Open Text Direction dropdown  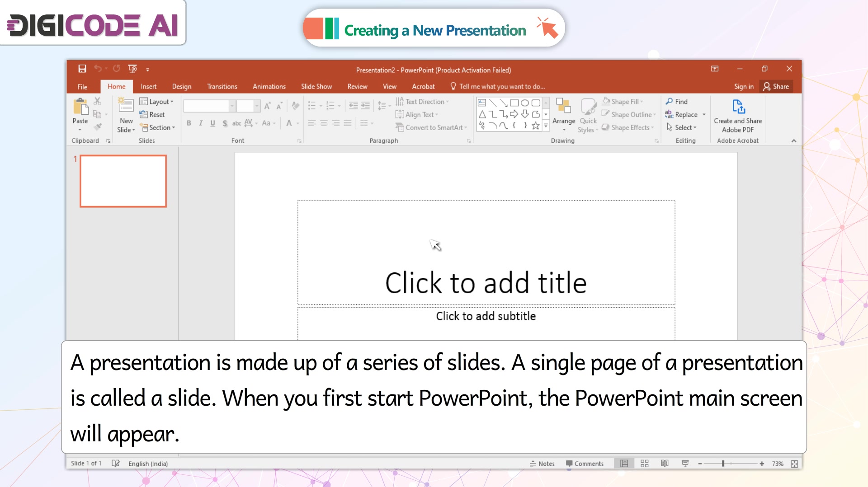pos(422,102)
